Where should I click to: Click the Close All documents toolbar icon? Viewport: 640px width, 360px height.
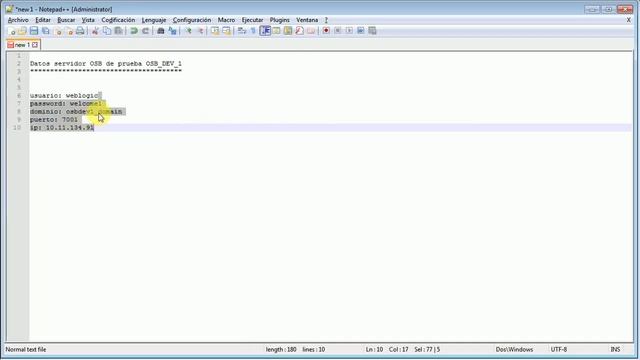coord(70,31)
